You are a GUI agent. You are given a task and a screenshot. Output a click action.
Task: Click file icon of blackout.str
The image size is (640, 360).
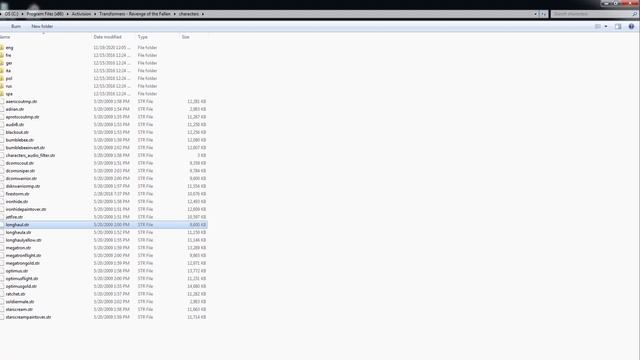pos(2,132)
